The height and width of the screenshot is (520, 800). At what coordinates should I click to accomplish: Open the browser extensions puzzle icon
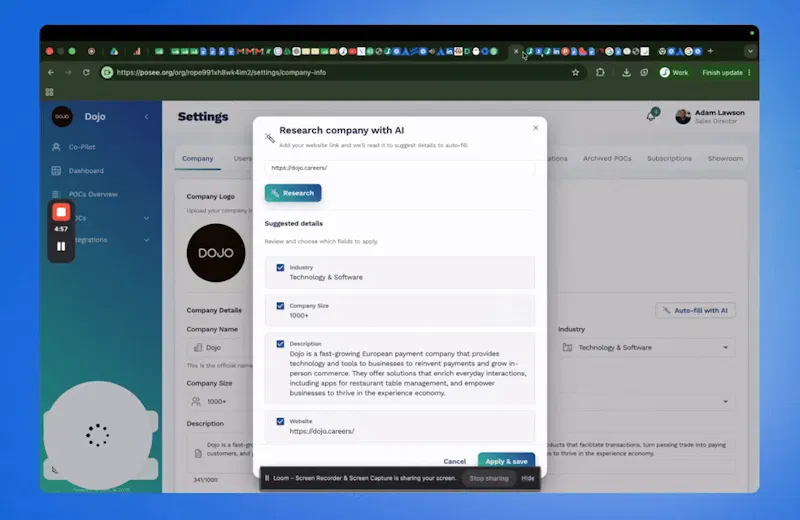tap(600, 72)
